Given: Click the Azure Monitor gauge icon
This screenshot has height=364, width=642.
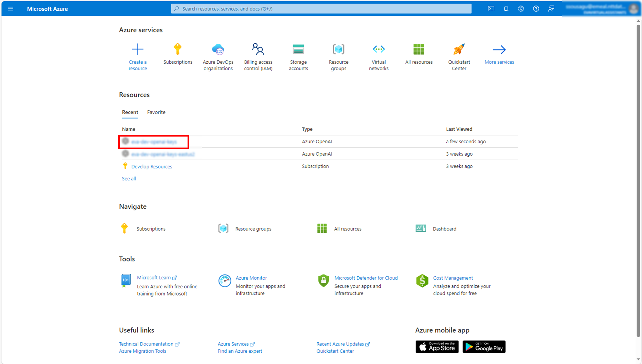Looking at the screenshot, I should [x=224, y=281].
